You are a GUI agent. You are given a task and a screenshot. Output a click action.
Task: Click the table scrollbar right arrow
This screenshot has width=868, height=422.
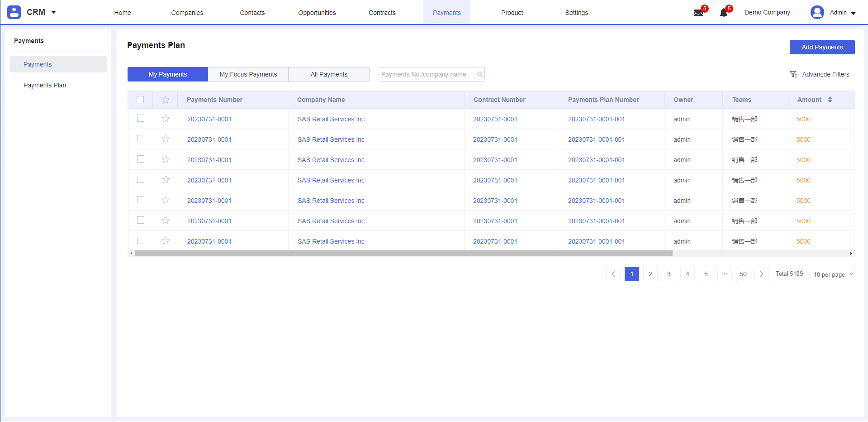tap(851, 254)
